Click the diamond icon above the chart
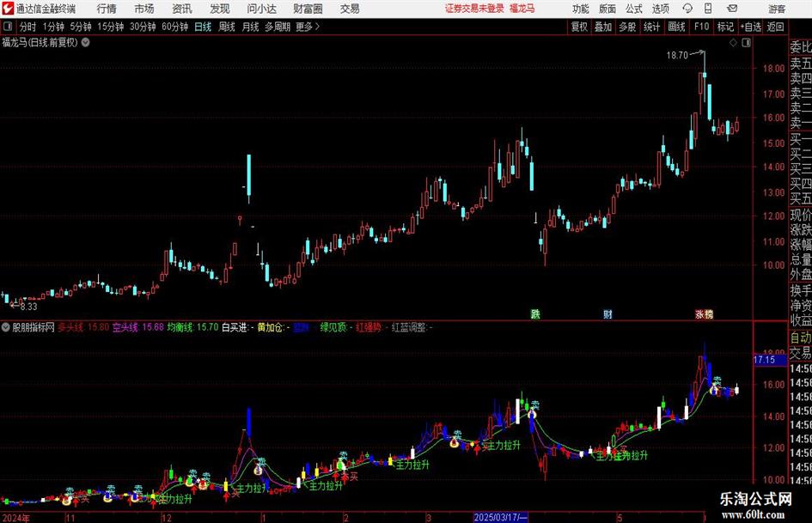This screenshot has height=523, width=812. 733,43
